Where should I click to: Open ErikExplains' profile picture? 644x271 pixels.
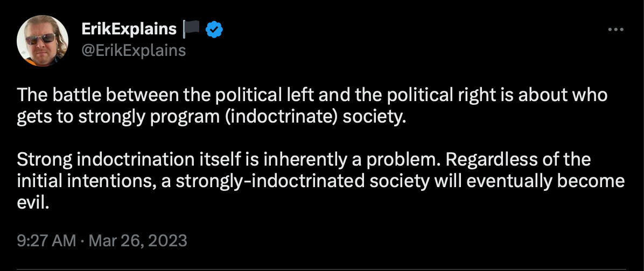click(43, 40)
